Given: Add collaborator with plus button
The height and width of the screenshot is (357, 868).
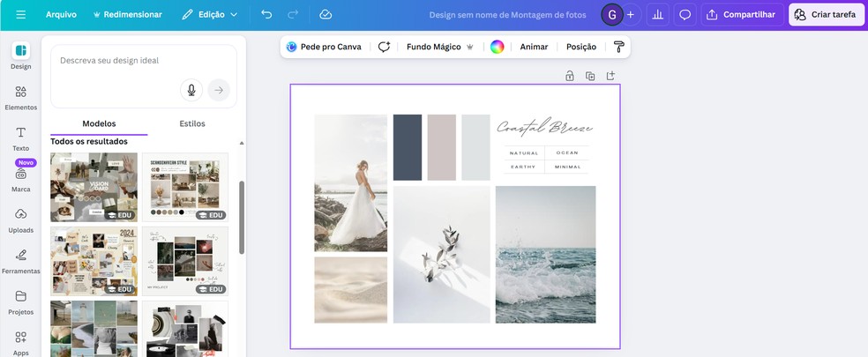Looking at the screenshot, I should (631, 15).
